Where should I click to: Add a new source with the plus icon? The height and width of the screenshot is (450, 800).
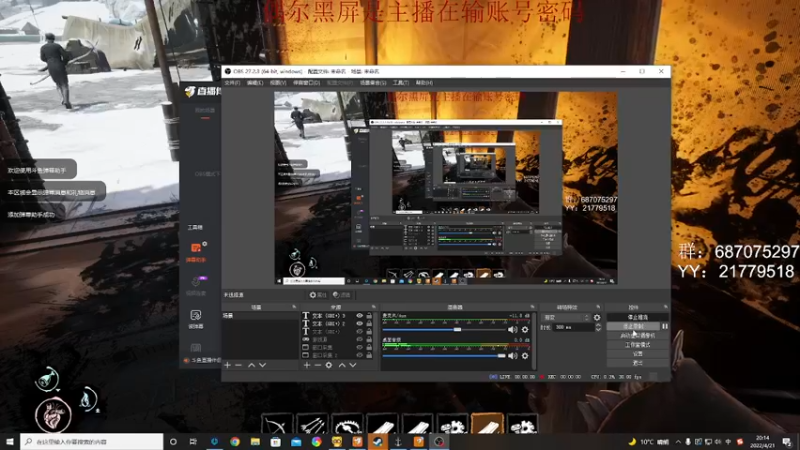[307, 365]
